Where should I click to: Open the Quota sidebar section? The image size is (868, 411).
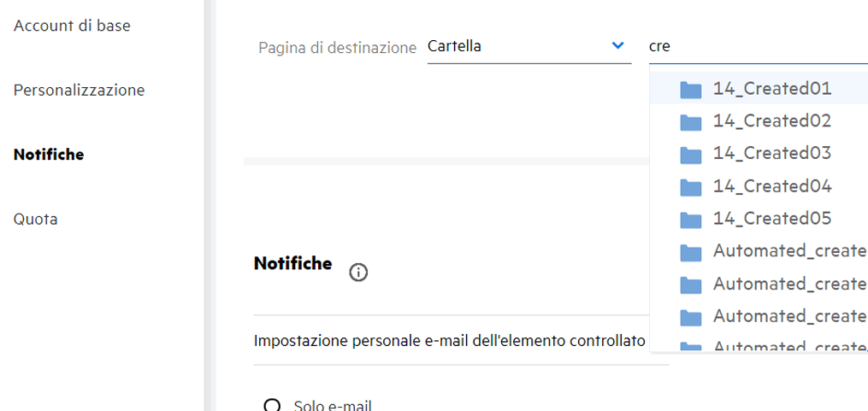tap(36, 219)
